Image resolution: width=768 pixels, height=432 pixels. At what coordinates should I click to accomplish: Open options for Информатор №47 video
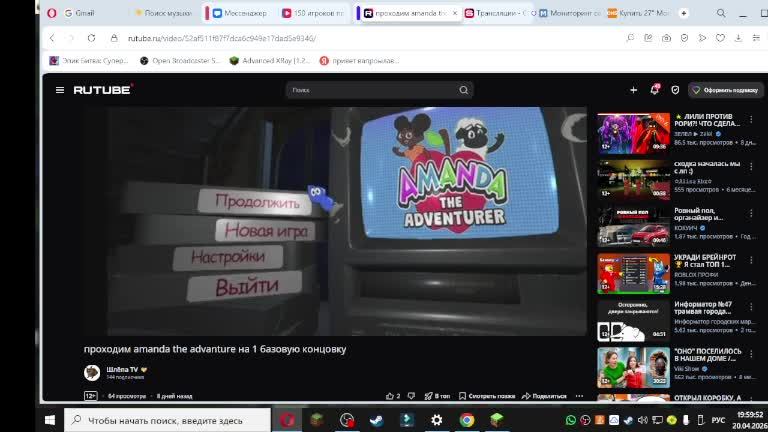(x=751, y=307)
